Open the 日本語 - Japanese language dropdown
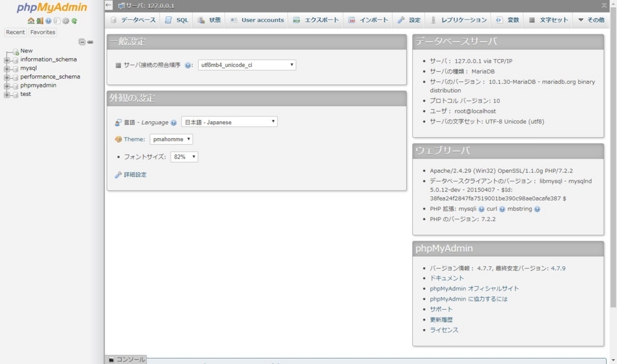The width and height of the screenshot is (617, 364). coord(230,122)
